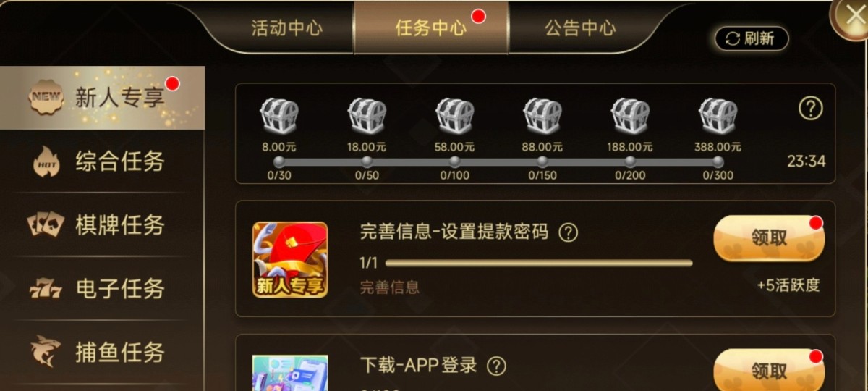Select 新人专享 in sidebar
868x391 pixels.
tap(102, 98)
